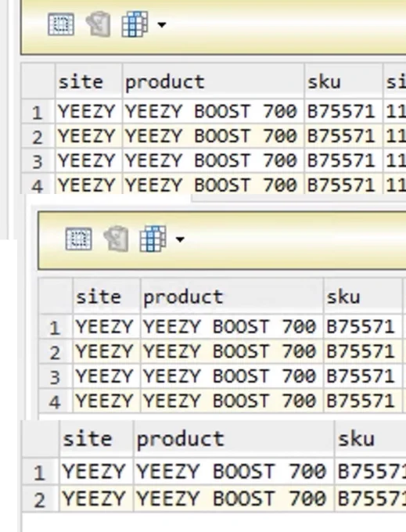Click B75571 sku cell in middle grid row 4
Image resolution: width=406 pixels, height=532 pixels.
tap(363, 401)
